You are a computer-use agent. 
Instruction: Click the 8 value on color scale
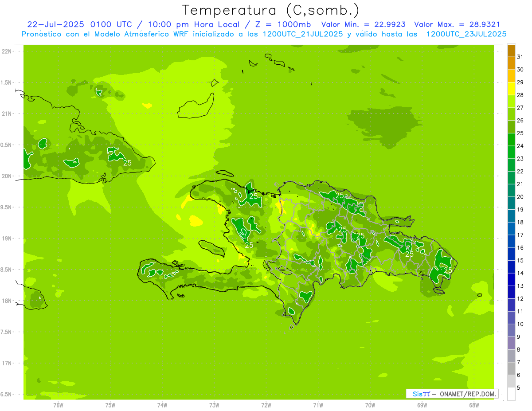tap(519, 349)
